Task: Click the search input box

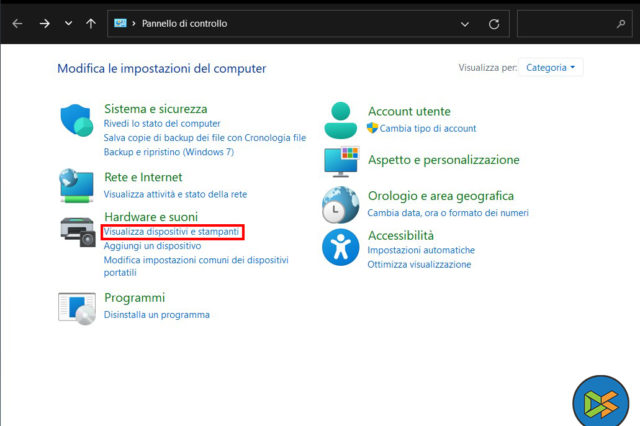Action: pyautogui.click(x=575, y=24)
